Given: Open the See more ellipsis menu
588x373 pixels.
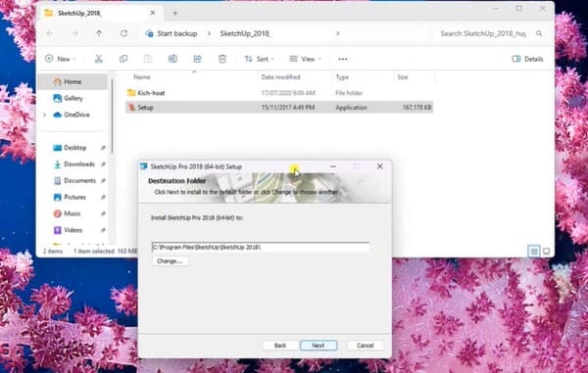Looking at the screenshot, I should pyautogui.click(x=343, y=59).
